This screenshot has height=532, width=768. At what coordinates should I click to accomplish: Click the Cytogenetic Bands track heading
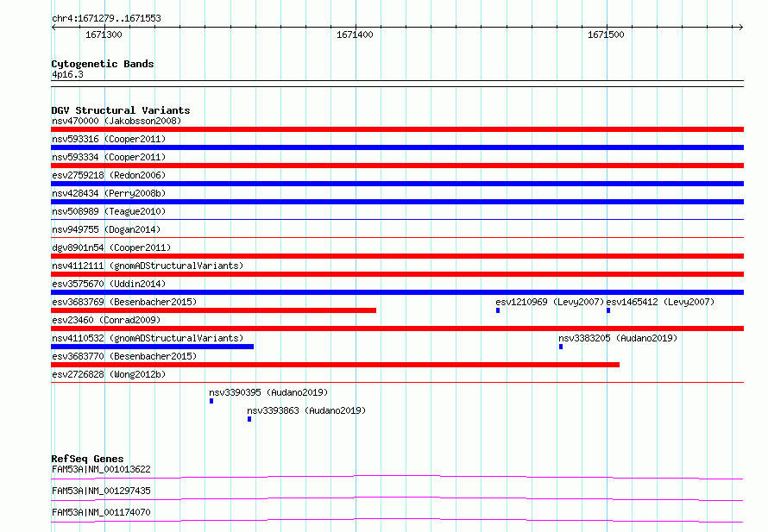click(x=103, y=64)
